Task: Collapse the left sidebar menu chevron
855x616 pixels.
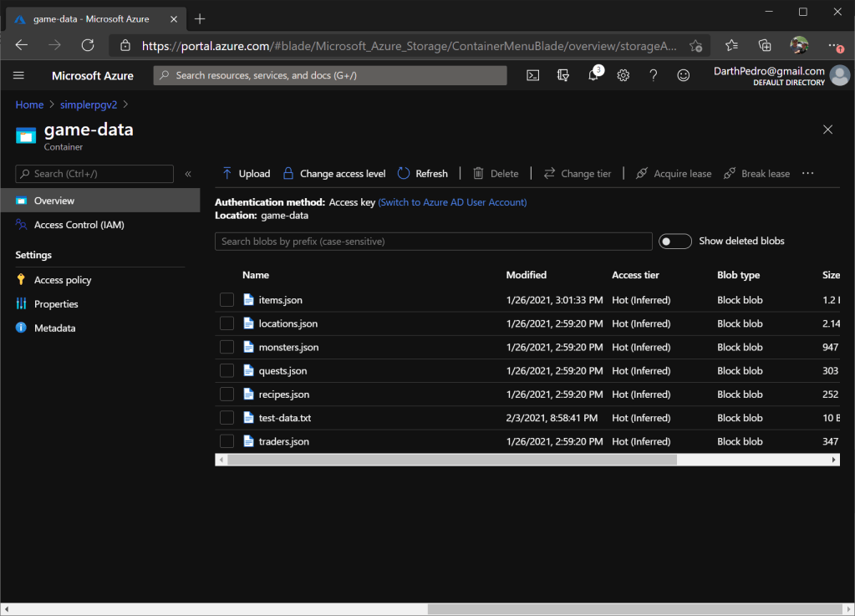Action: (x=188, y=174)
